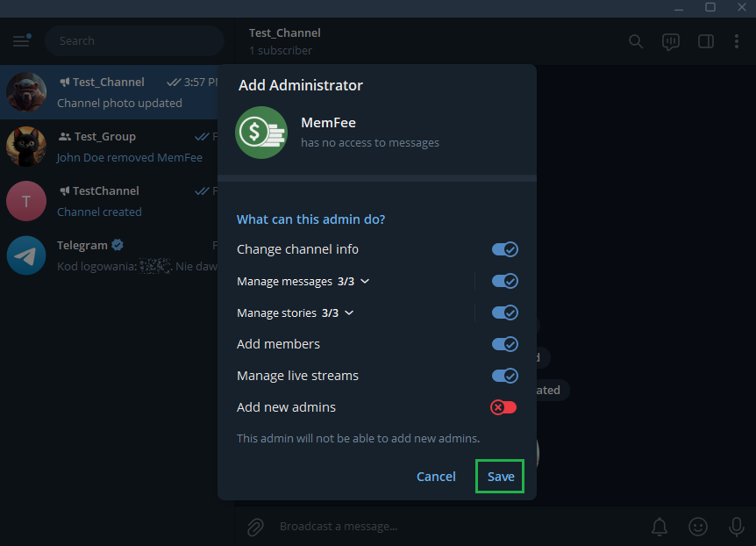Viewport: 756px width, 546px height.
Task: Open the emoji picker smiley icon
Action: point(697,527)
